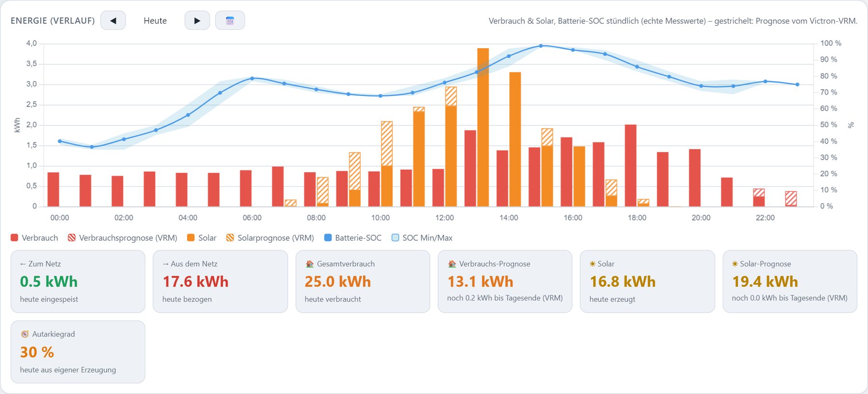868x394 pixels.
Task: Toggle SOC Min/Max legend entry
Action: pos(422,238)
